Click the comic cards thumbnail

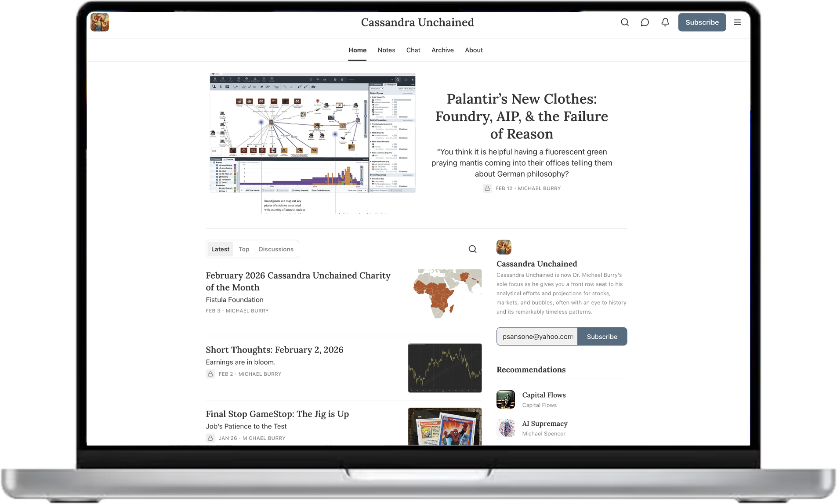[x=445, y=426]
